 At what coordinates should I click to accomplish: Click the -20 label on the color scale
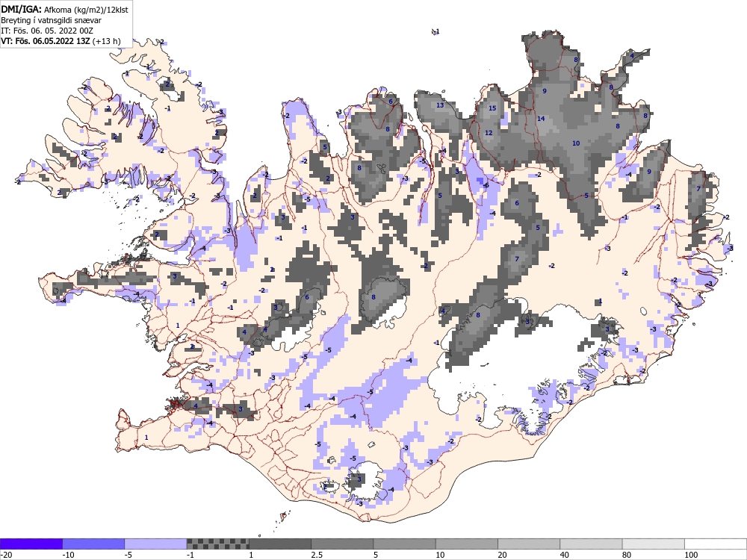pyautogui.click(x=6, y=555)
